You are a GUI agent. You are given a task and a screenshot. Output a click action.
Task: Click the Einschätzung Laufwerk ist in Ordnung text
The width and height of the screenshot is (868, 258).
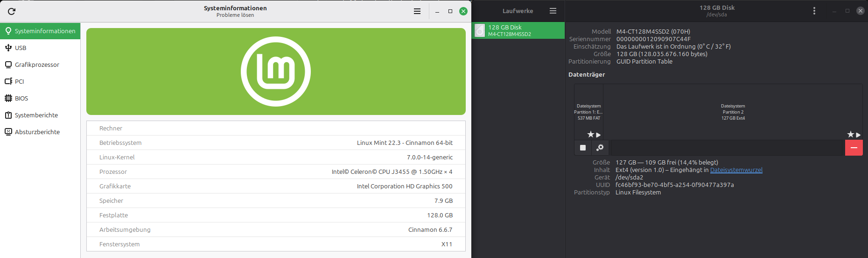673,46
